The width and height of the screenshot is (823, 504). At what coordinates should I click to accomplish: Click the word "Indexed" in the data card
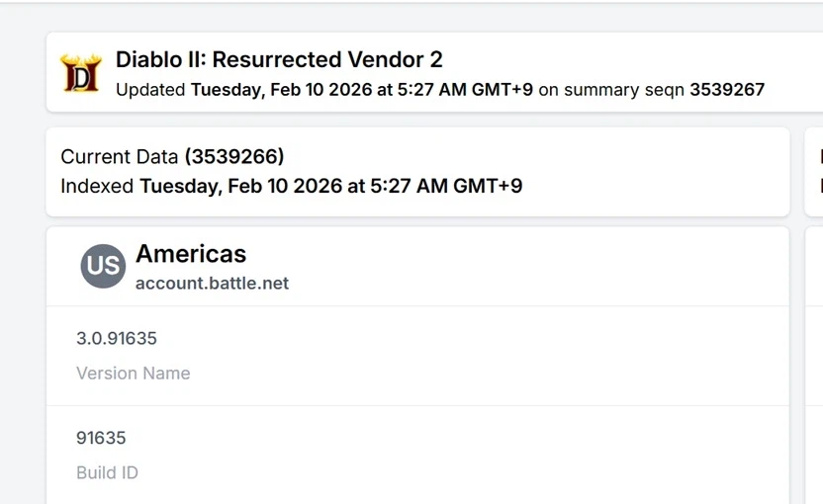pos(97,186)
